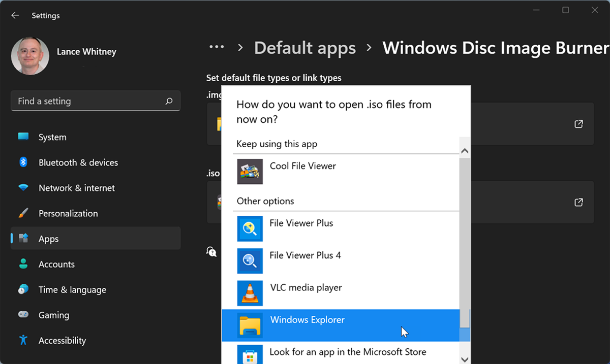Go to System settings label

(x=52, y=137)
